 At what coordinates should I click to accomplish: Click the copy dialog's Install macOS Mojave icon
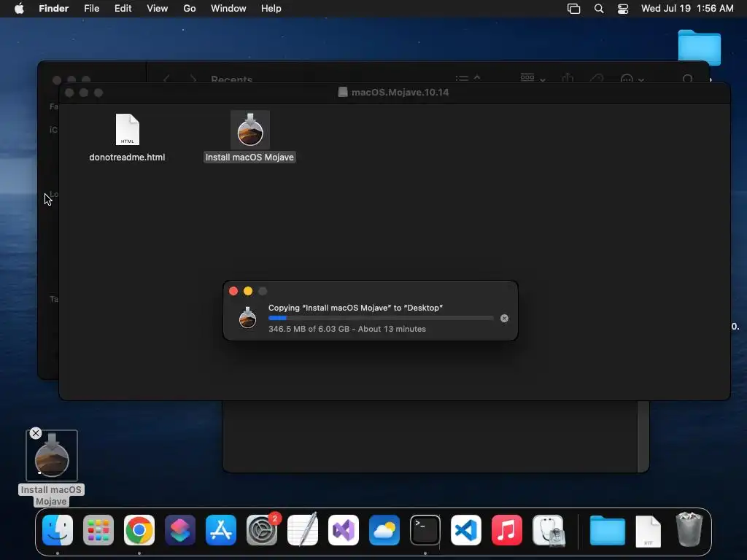pos(247,318)
